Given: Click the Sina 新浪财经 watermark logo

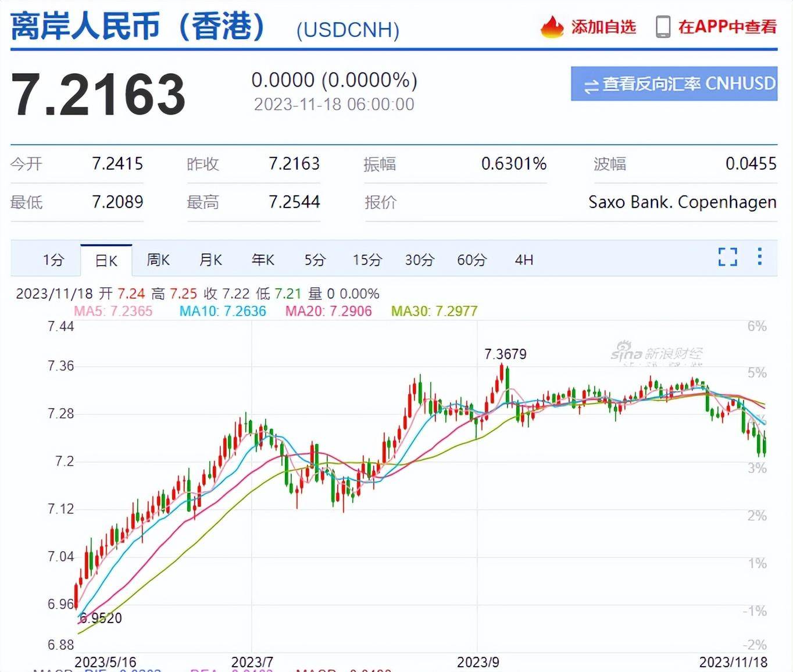Looking at the screenshot, I should (x=657, y=353).
